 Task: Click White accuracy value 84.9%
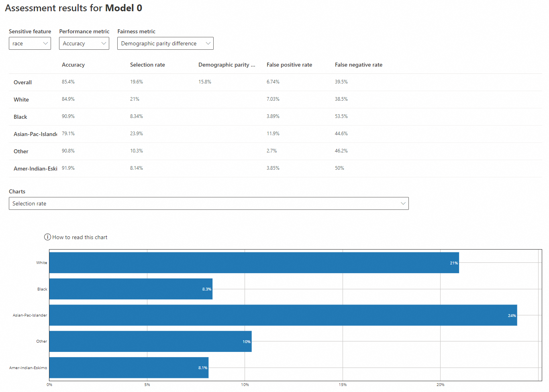click(68, 99)
